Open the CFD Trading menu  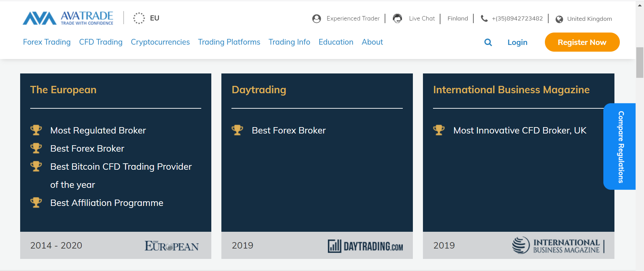coord(101,42)
